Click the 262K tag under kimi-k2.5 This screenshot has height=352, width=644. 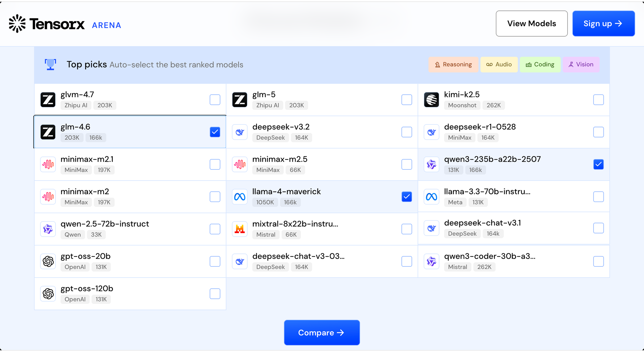pos(494,105)
